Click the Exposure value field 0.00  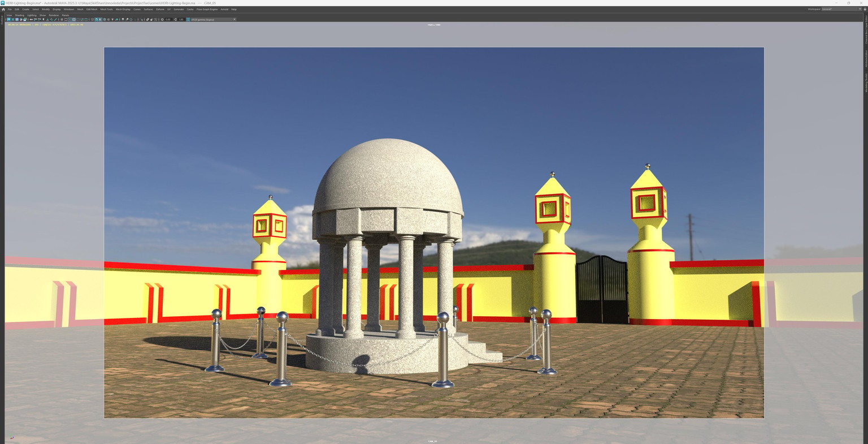coord(168,19)
